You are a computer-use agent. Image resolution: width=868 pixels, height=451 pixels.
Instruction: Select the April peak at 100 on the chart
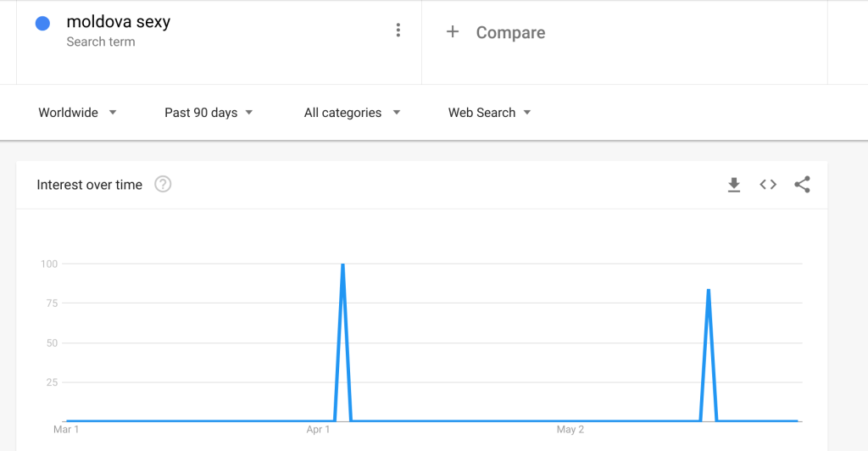tap(342, 264)
